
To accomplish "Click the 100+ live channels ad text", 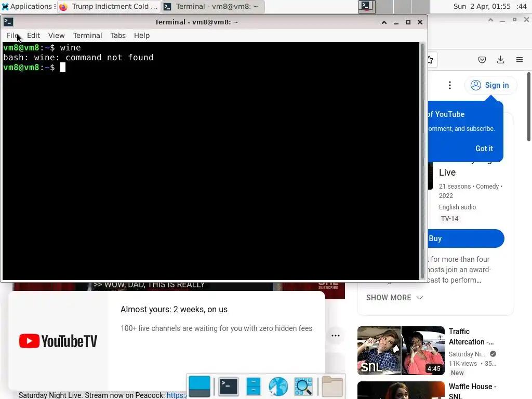I will pos(216,328).
